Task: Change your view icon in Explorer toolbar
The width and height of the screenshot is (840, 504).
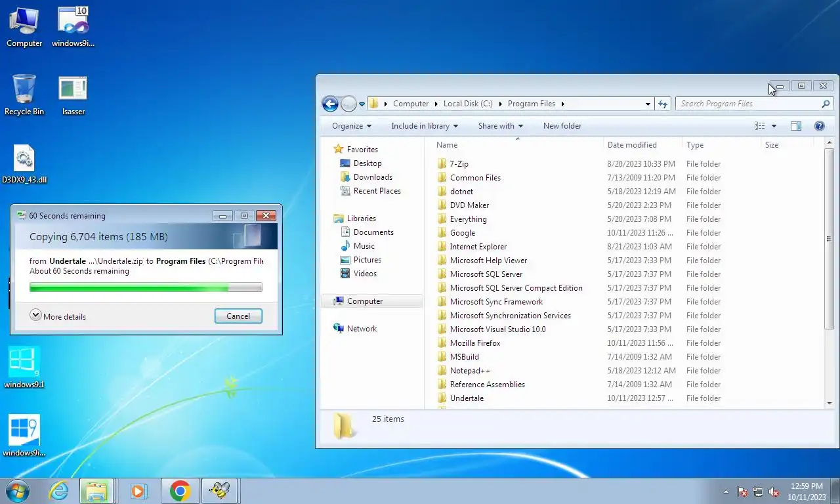Action: click(760, 126)
